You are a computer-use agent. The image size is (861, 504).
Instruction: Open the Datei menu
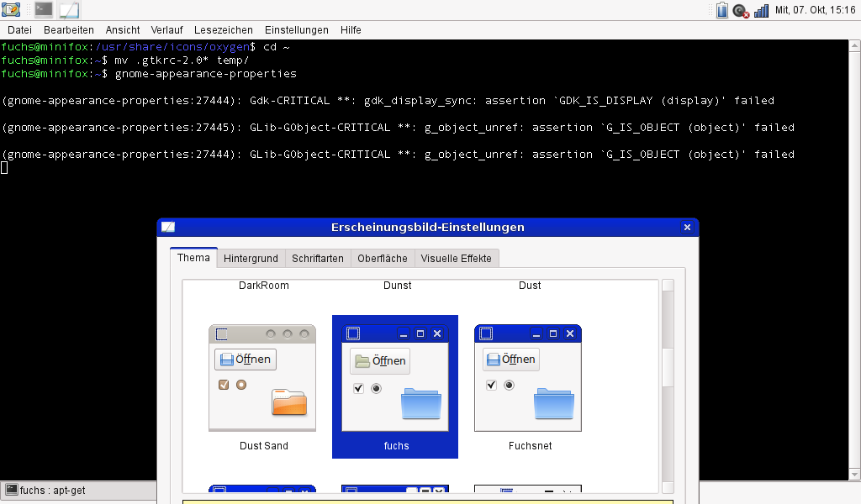19,30
